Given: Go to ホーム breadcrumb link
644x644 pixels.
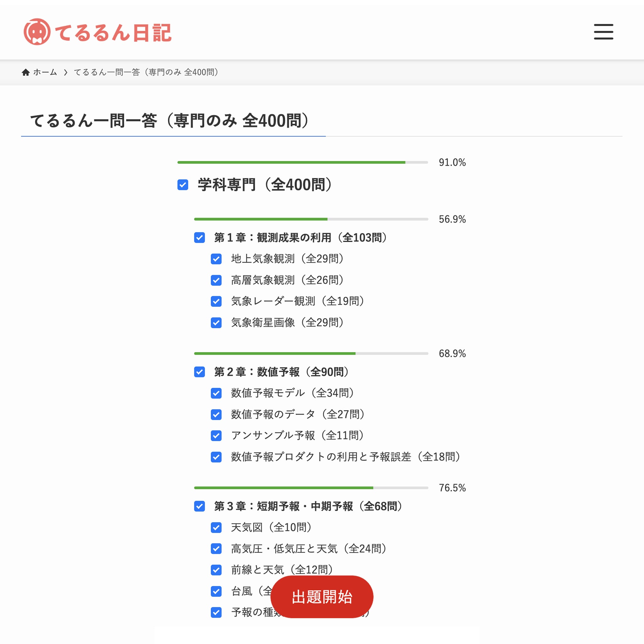Looking at the screenshot, I should 45,72.
